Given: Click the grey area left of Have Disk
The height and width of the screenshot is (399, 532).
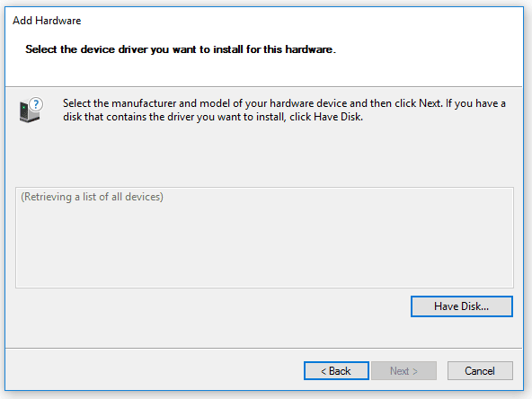Looking at the screenshot, I should (x=210, y=306).
